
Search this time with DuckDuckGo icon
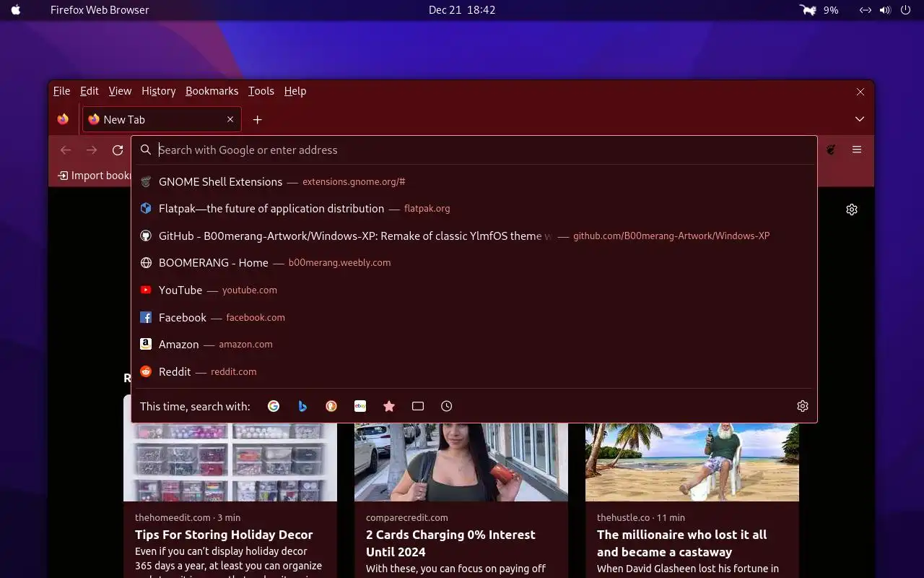pyautogui.click(x=331, y=406)
